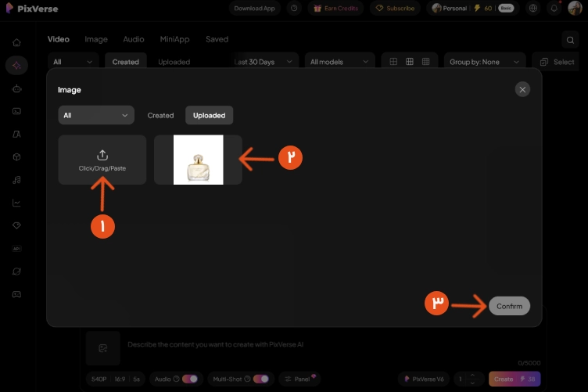The width and height of the screenshot is (588, 392).
Task: Toggle the Multi-Shot switch
Action: 261,379
